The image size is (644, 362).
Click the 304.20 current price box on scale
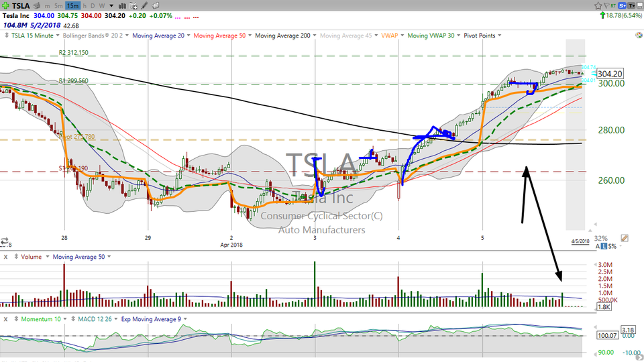[610, 74]
